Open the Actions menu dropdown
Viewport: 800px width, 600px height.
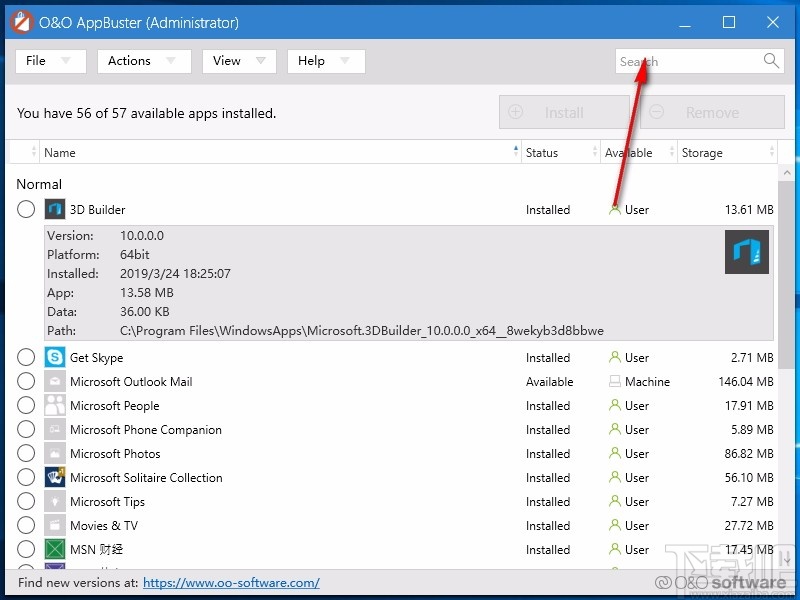(143, 61)
